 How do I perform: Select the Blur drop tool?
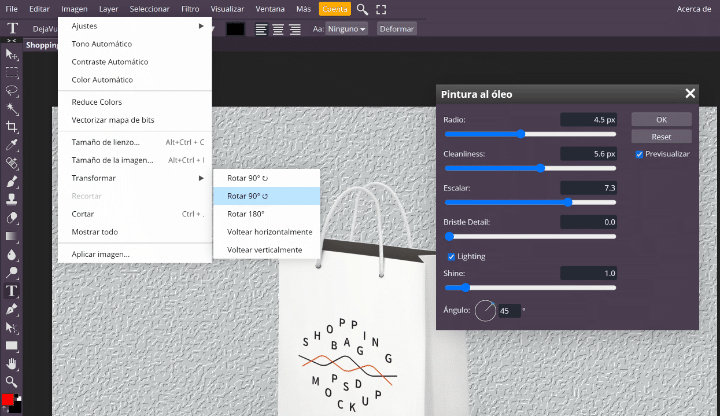[x=11, y=255]
